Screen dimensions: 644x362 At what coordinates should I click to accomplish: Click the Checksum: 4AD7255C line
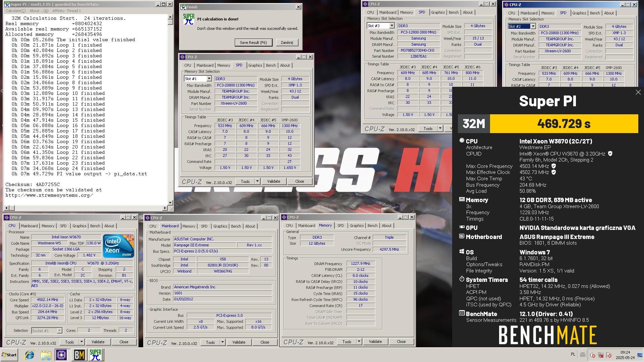[33, 184]
